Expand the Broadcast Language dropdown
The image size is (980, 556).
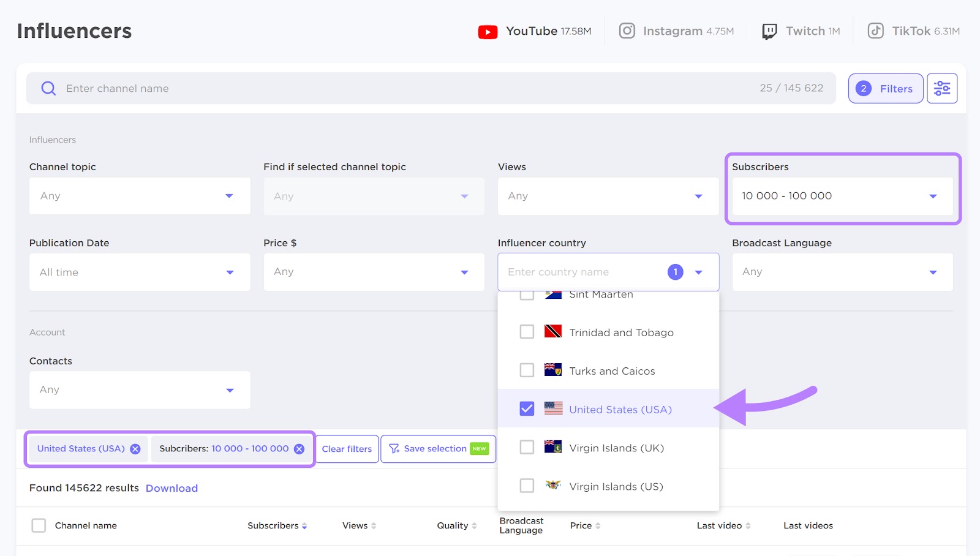842,272
